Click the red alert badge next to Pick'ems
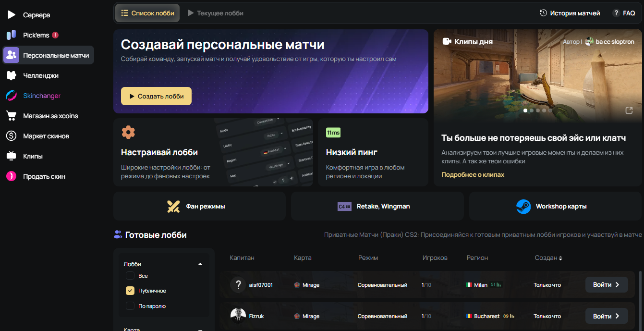This screenshot has height=331, width=644. pos(55,35)
